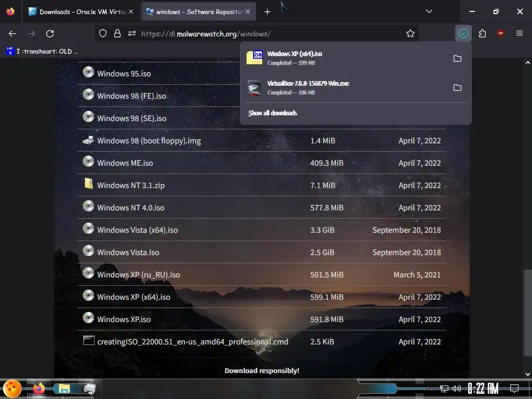Open the Firefox View button

(10, 11)
